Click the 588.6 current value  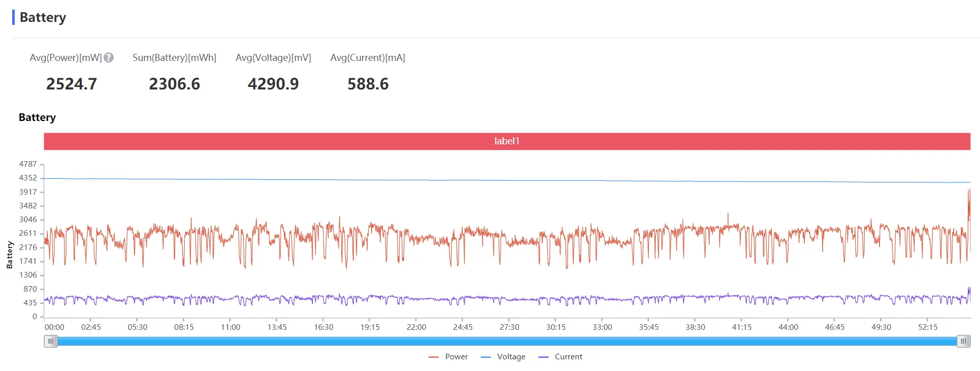[368, 84]
